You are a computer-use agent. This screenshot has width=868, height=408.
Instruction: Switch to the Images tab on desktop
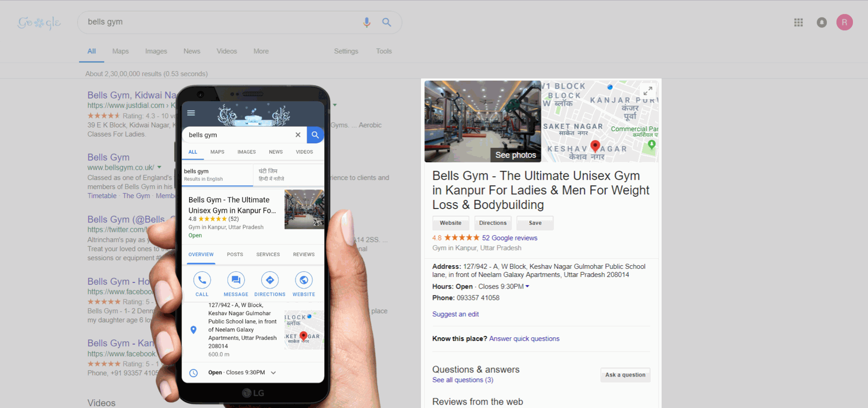click(x=156, y=51)
